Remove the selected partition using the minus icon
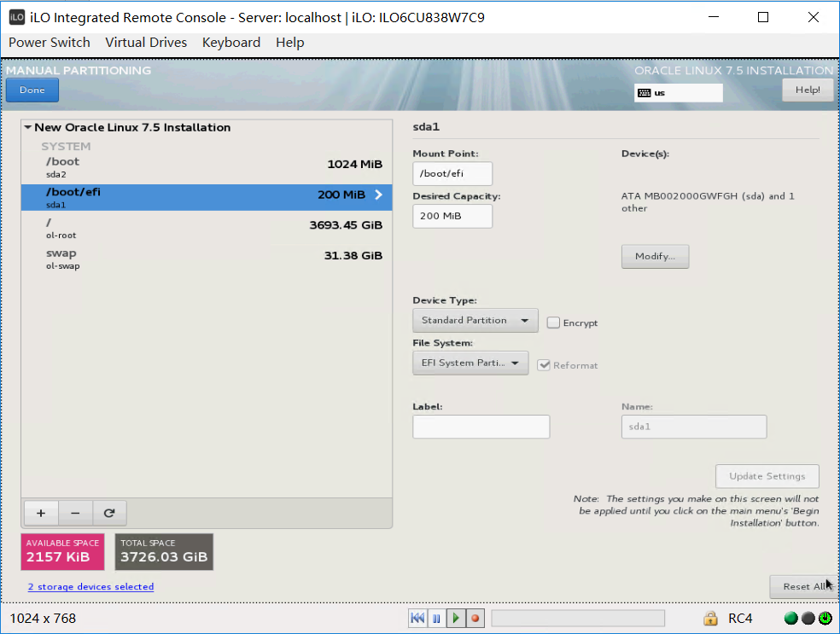 click(75, 513)
